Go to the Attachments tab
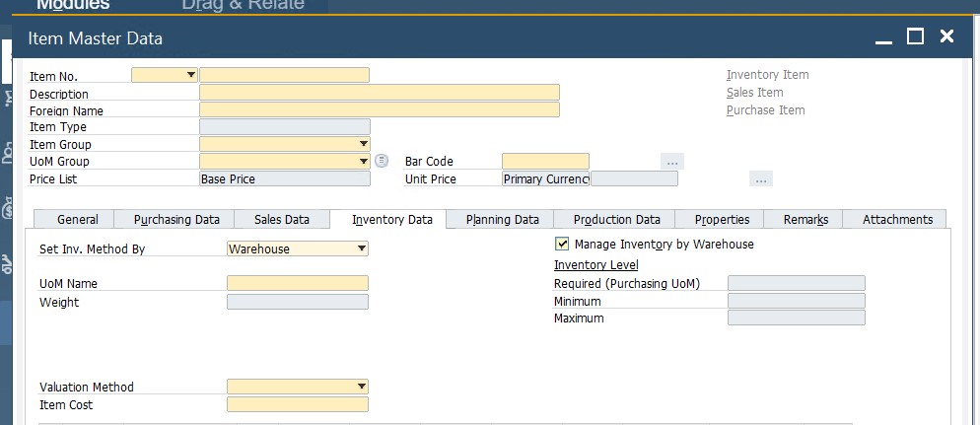The image size is (980, 425). 897,219
